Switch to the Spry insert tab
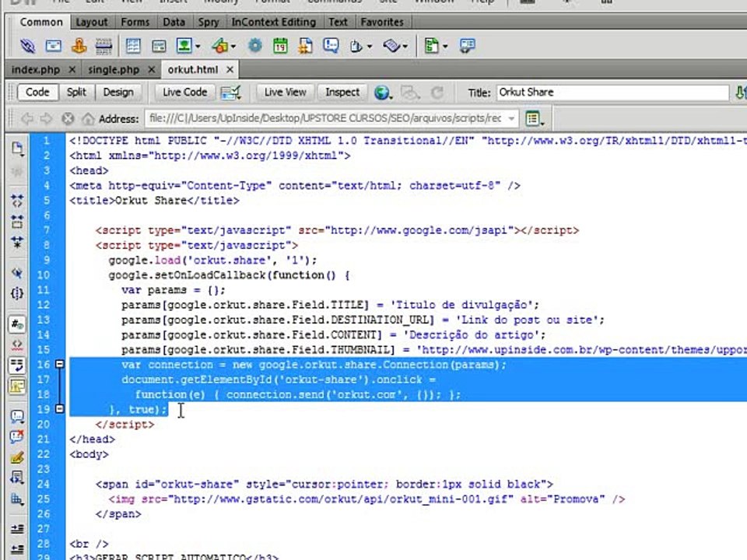The width and height of the screenshot is (747, 560). pos(209,23)
